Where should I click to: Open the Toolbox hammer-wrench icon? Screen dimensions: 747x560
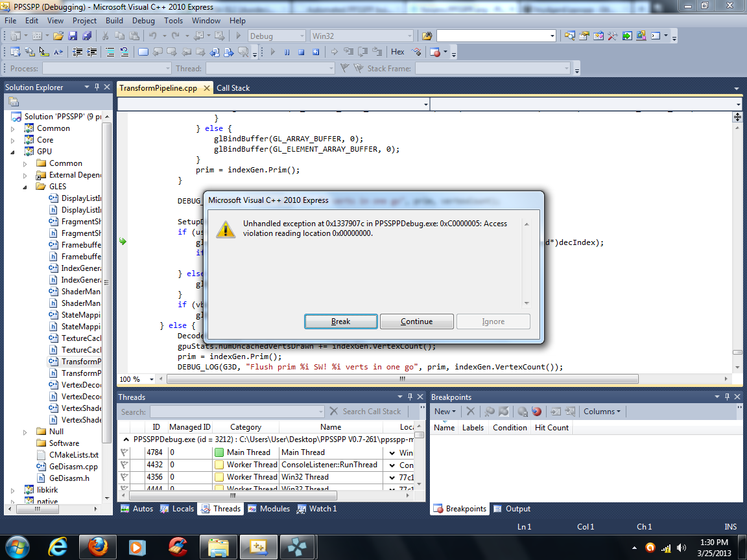tap(611, 36)
